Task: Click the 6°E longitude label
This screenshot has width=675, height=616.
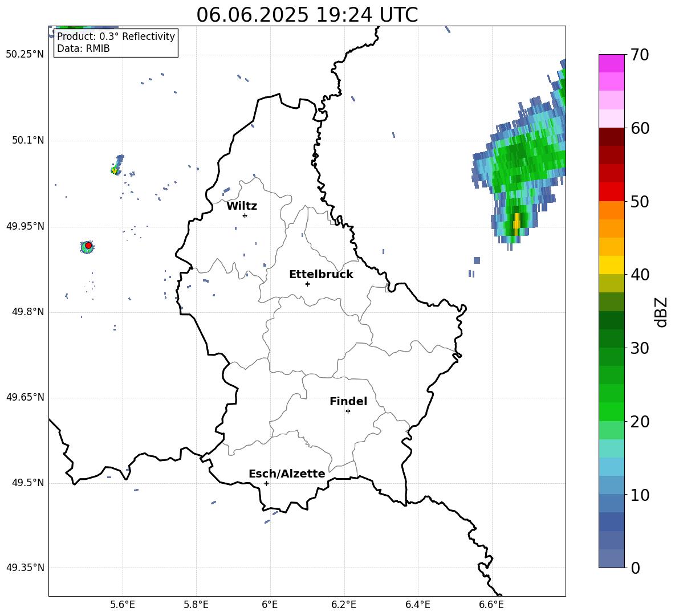Action: coord(270,605)
